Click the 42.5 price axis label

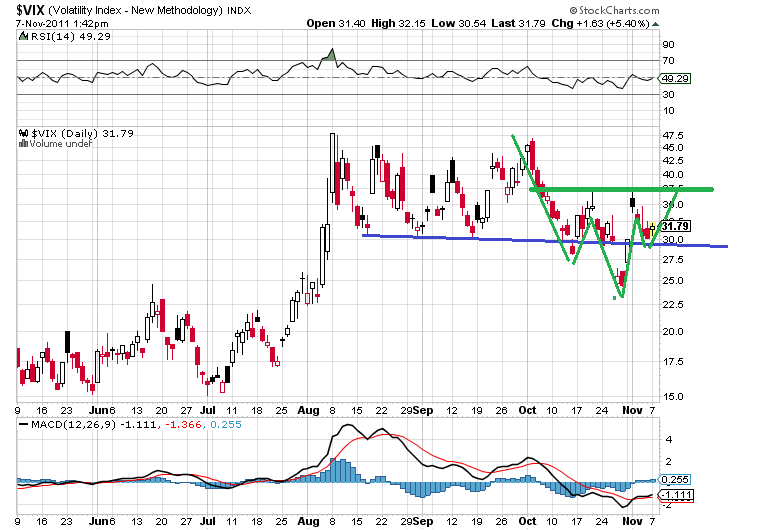[673, 161]
